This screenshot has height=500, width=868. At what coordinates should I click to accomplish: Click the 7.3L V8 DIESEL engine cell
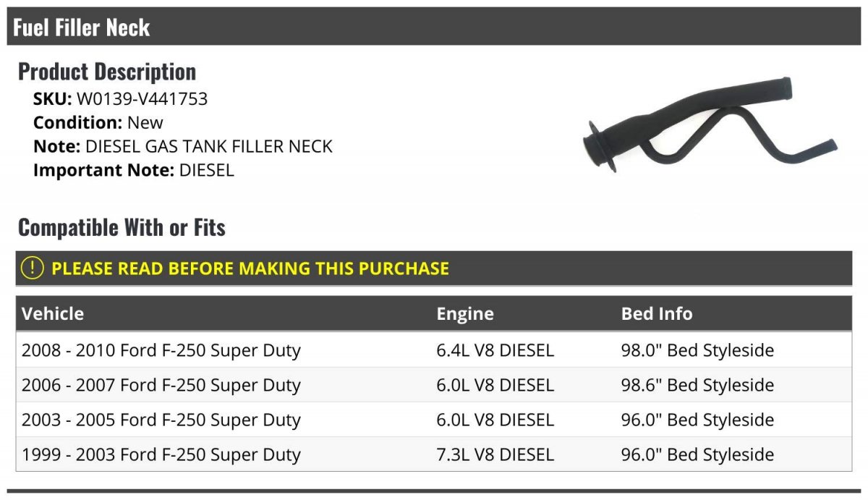coord(495,454)
